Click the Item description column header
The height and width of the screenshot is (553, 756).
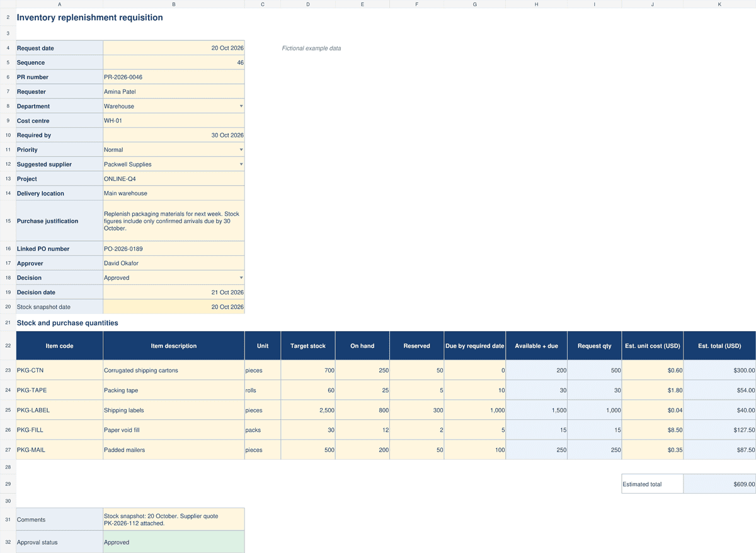(x=174, y=346)
